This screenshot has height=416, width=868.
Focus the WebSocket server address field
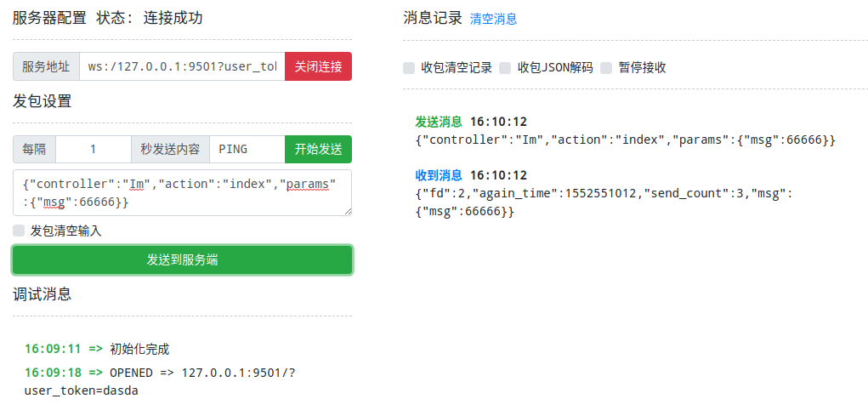(182, 66)
